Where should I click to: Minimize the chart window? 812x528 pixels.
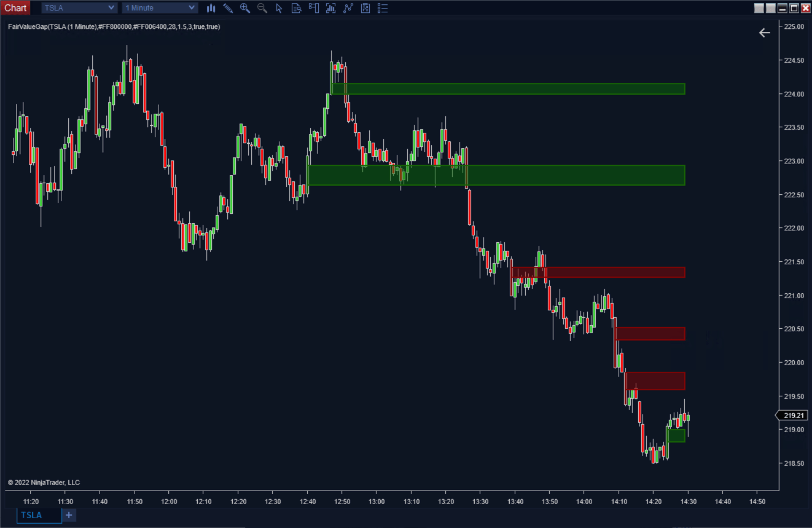(x=783, y=8)
